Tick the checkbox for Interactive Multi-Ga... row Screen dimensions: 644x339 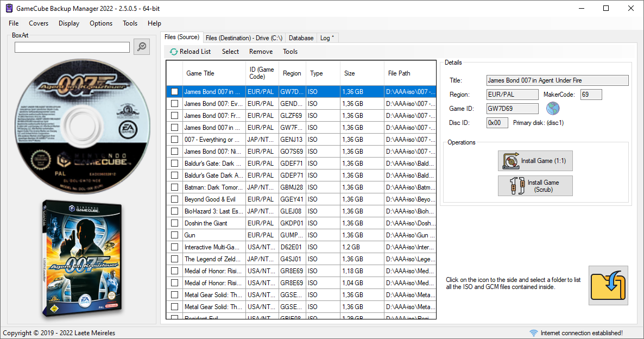pyautogui.click(x=174, y=247)
